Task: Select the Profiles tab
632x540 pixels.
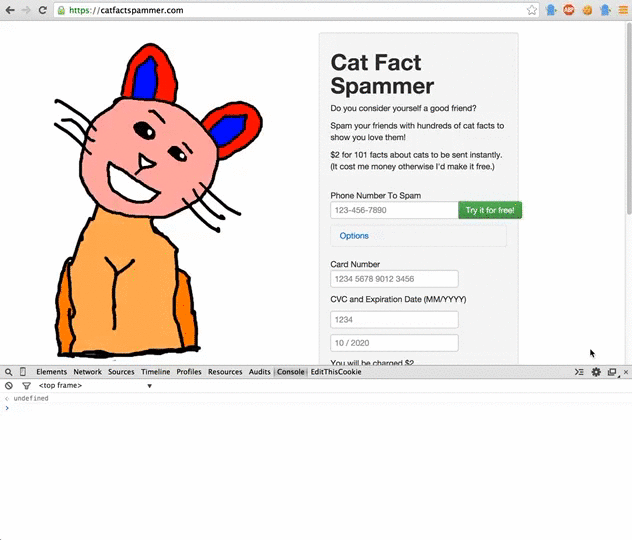Action: [189, 372]
